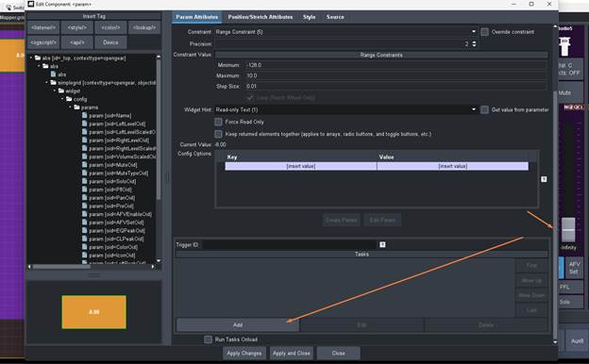This screenshot has width=589, height=364.
Task: Click the file icon of param oid=PanOid
Action: (x=85, y=198)
